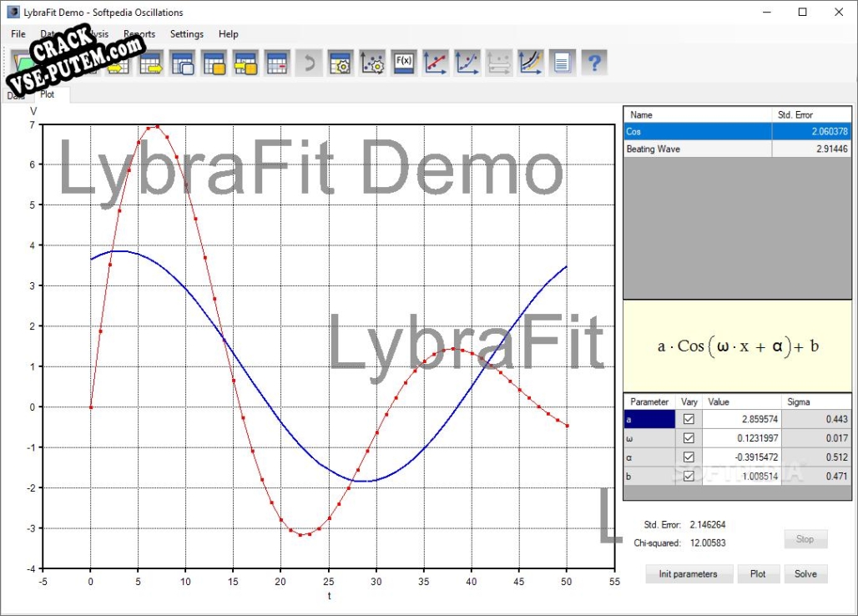Toggle Vary checkbox for parameter ω

689,438
